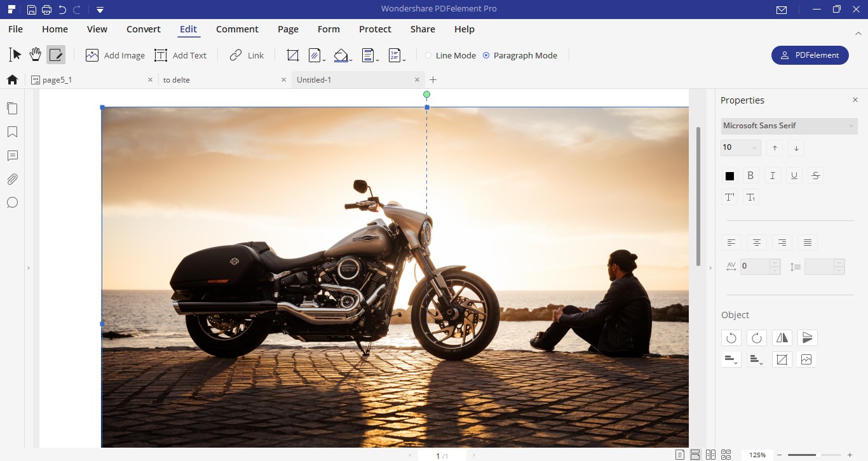Toggle Bold formatting
Image resolution: width=868 pixels, height=461 pixels.
(x=750, y=176)
